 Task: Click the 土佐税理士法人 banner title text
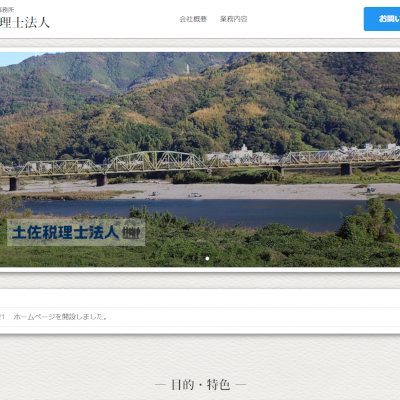pyautogui.click(x=66, y=232)
